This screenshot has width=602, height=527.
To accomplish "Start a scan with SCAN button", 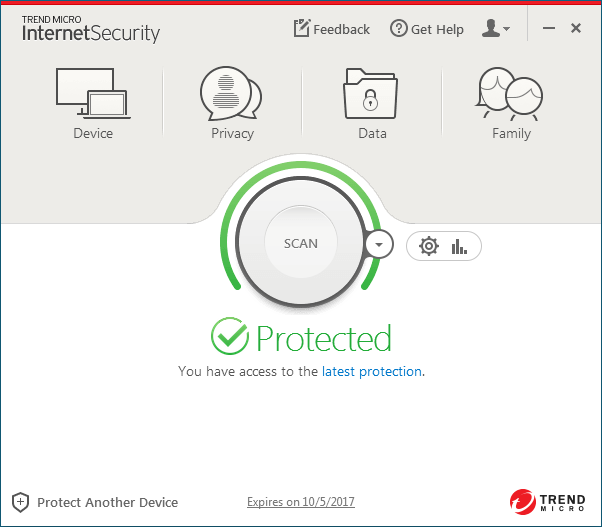I will pos(301,243).
